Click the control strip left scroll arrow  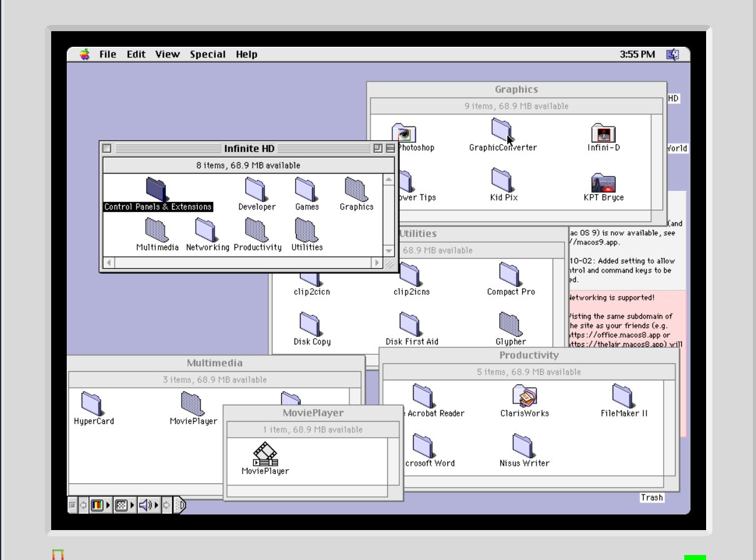(x=83, y=505)
